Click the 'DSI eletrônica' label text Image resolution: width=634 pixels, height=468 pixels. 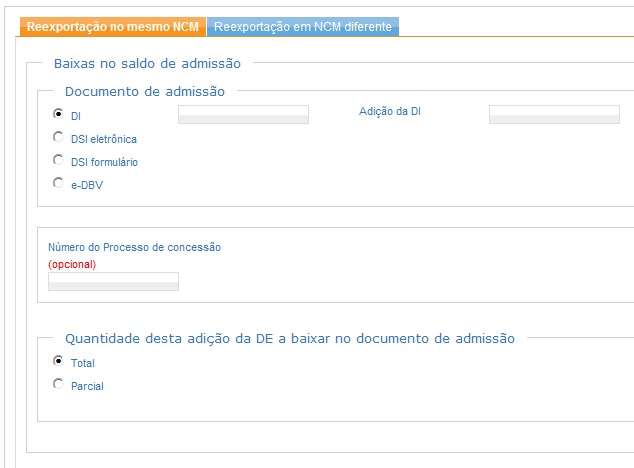coord(104,139)
